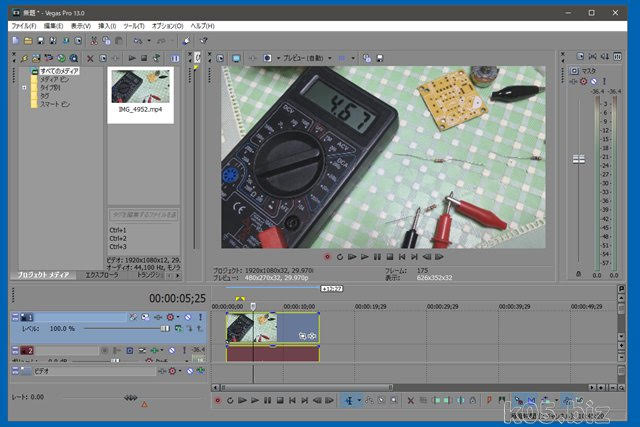Screen dimensions: 640x427
Task: Click the red Record button in the timeline transport bar
Action: point(218,400)
